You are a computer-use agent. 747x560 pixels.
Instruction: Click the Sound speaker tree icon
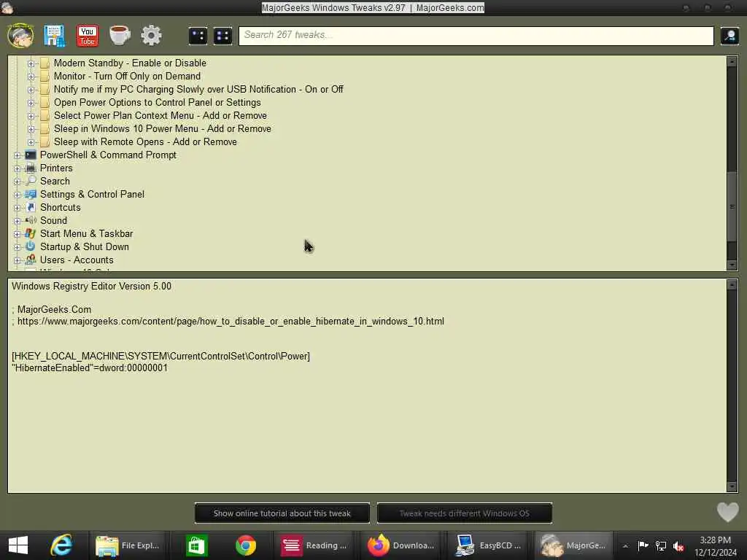coord(31,220)
